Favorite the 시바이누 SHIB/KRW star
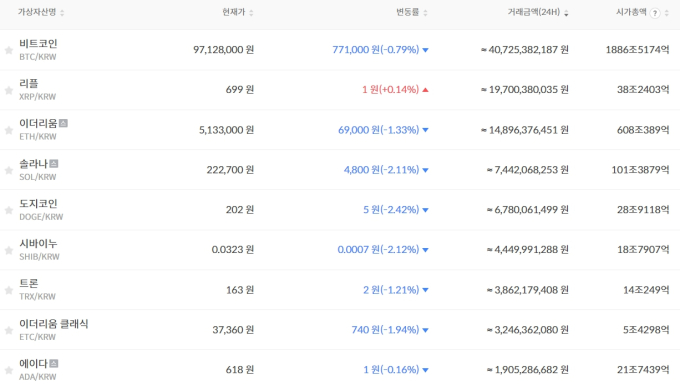 coord(9,250)
